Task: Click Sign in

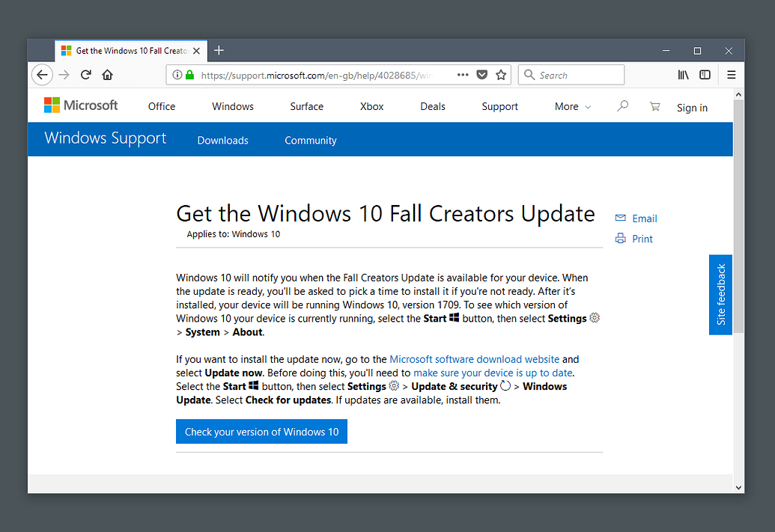Action: (692, 108)
